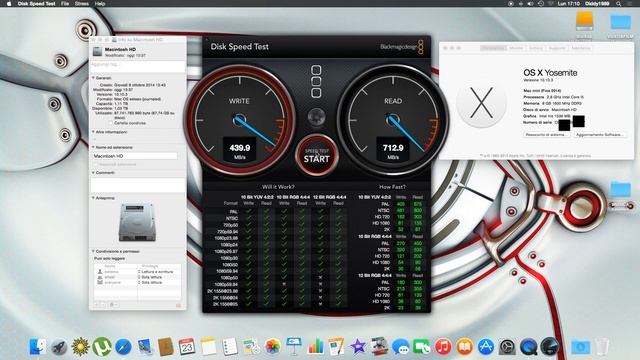Open Keynote from the Dock
Image resolution: width=640 pixels, height=360 pixels.
293,347
